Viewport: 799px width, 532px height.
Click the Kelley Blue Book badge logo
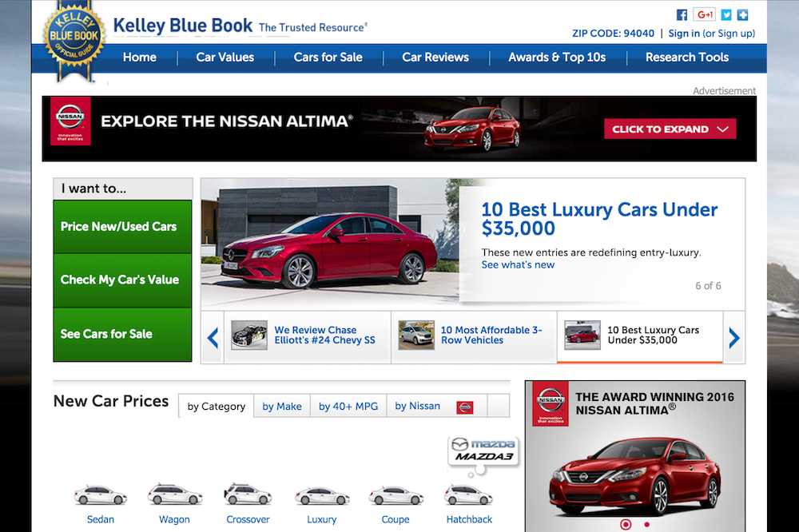pos(74,41)
